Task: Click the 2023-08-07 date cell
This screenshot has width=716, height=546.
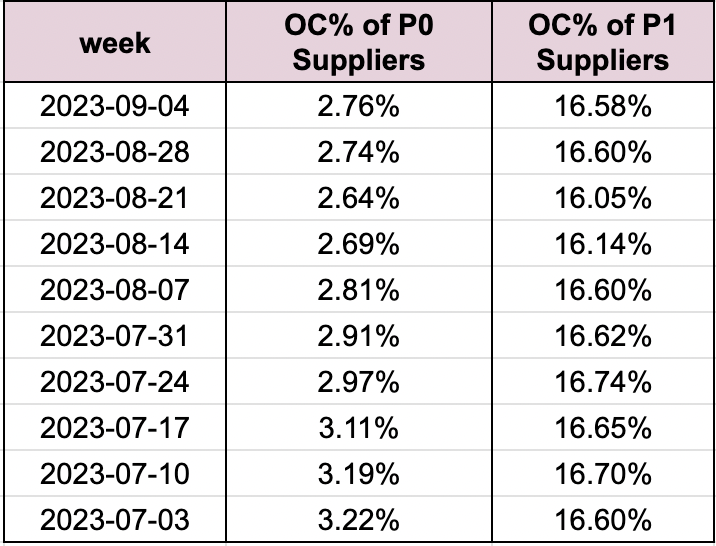Action: 116,290
